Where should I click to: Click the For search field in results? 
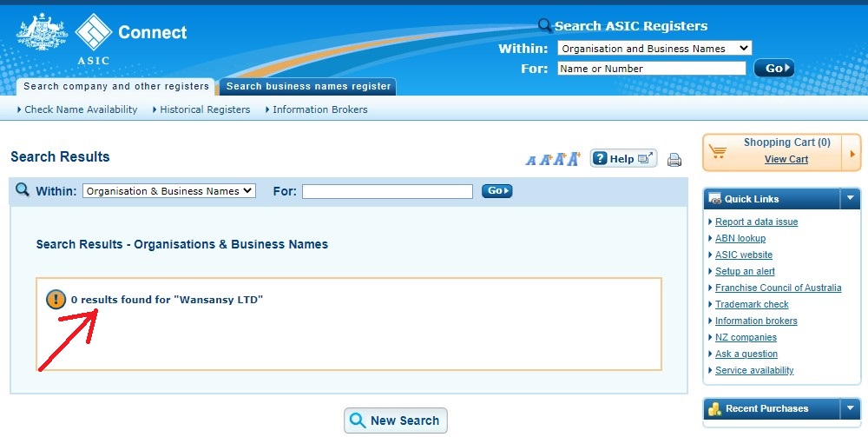(x=387, y=191)
